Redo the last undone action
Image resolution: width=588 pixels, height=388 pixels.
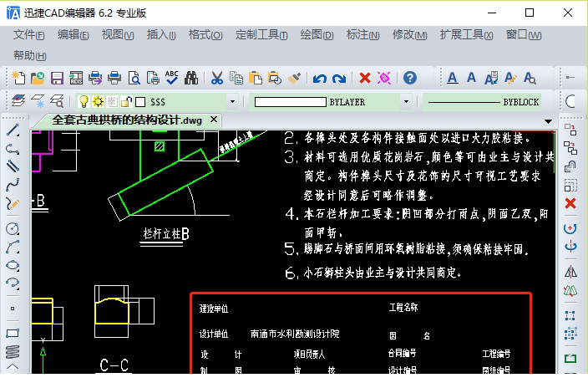pos(339,78)
